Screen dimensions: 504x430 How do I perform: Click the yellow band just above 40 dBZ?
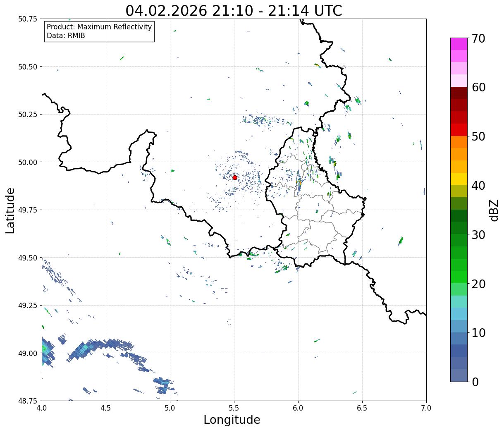coord(459,179)
